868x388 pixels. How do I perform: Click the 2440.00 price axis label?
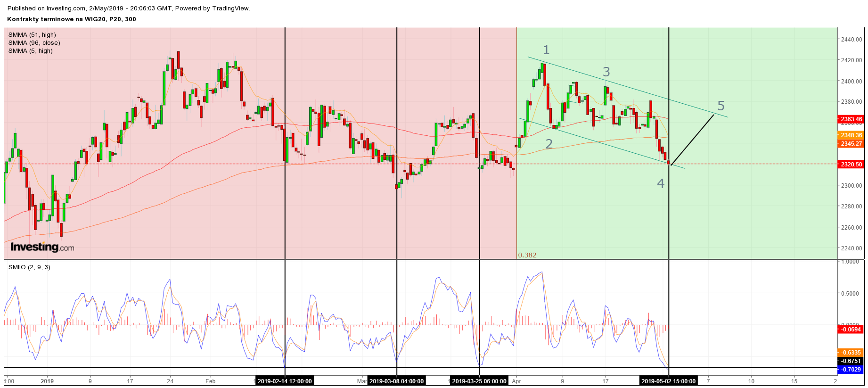click(x=852, y=39)
